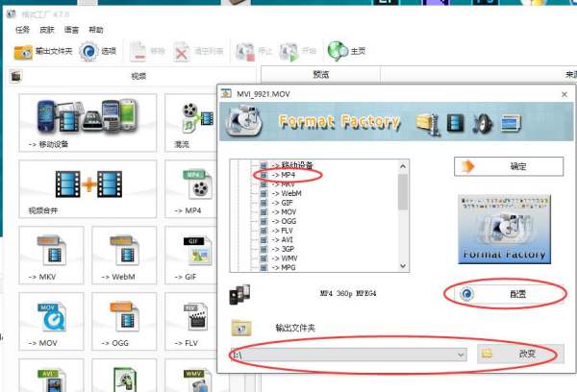This screenshot has height=392, width=577.
Task: Click format list scrollbar down arrow
Action: (403, 266)
